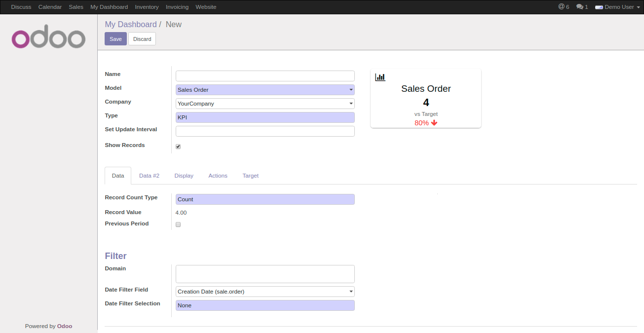Viewport: 644px width, 333px height.
Task: Open Inventory from the top menu
Action: coord(147,7)
